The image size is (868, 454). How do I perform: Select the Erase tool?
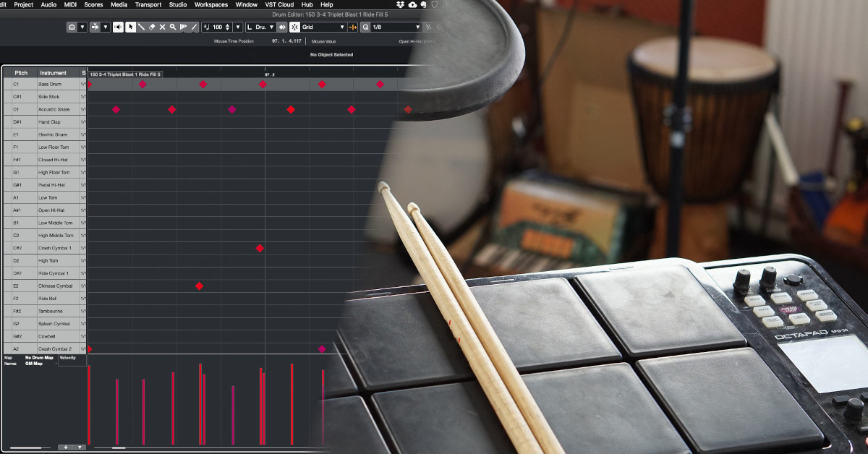(x=152, y=27)
